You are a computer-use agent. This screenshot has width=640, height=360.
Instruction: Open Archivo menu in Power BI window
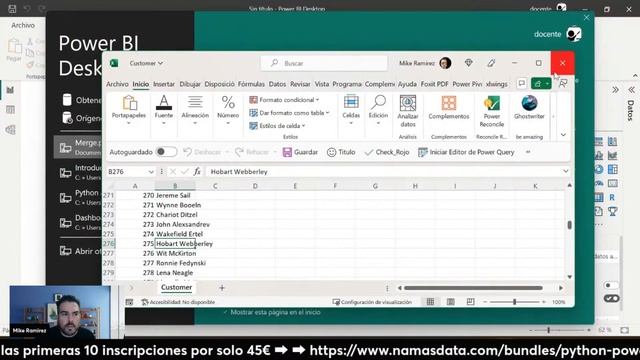pos(23,25)
